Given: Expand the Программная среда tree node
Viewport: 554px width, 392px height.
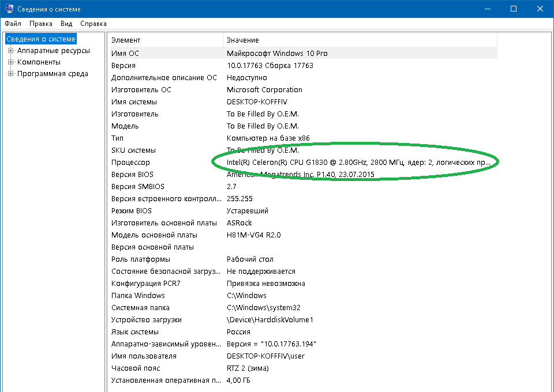Looking at the screenshot, I should click(x=10, y=74).
